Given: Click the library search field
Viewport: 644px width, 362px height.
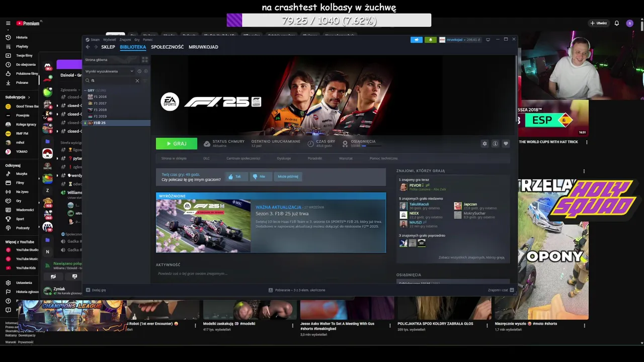Looking at the screenshot, I should 113,80.
